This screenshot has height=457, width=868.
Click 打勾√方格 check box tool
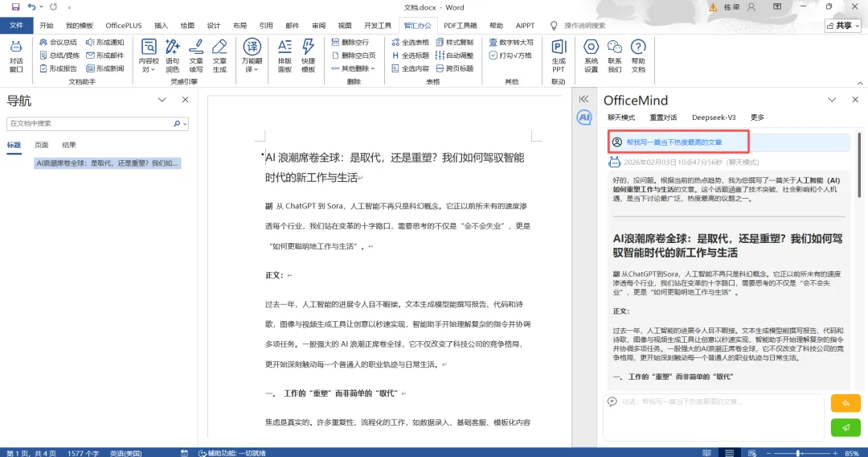point(510,56)
